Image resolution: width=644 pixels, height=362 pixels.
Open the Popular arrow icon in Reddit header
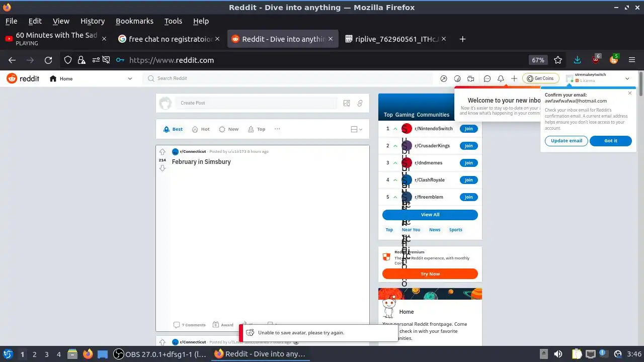pyautogui.click(x=443, y=78)
